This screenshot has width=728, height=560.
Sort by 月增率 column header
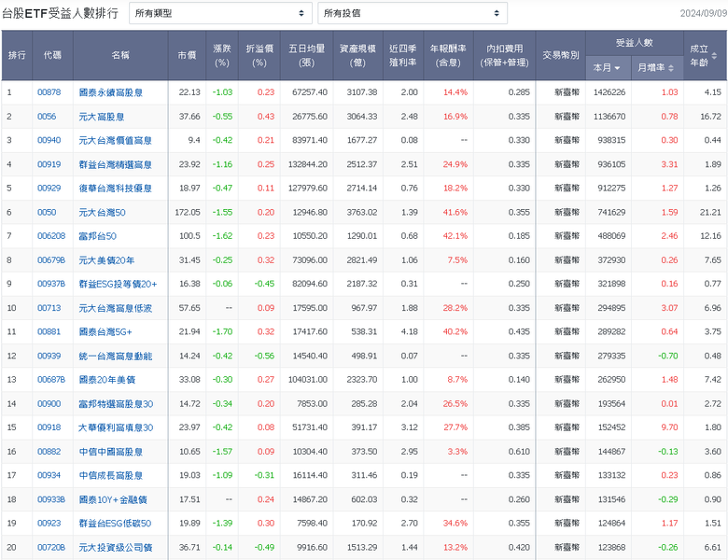tap(657, 68)
